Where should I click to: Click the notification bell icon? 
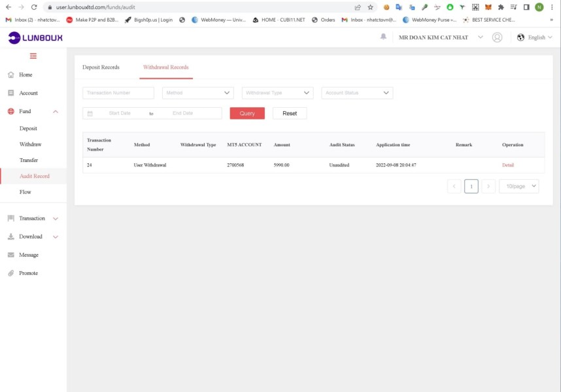pos(383,37)
